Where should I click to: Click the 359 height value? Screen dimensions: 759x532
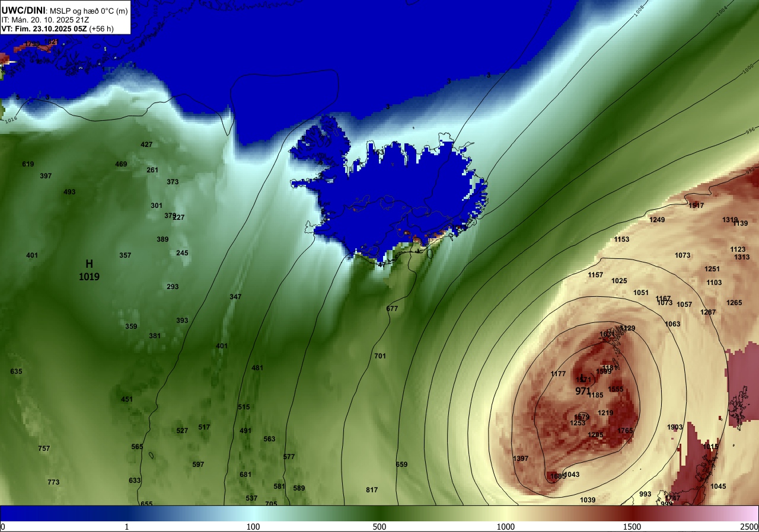(x=131, y=326)
